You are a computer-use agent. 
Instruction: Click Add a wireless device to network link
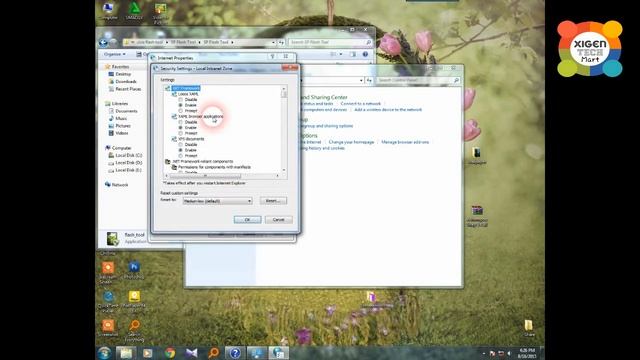(x=388, y=109)
